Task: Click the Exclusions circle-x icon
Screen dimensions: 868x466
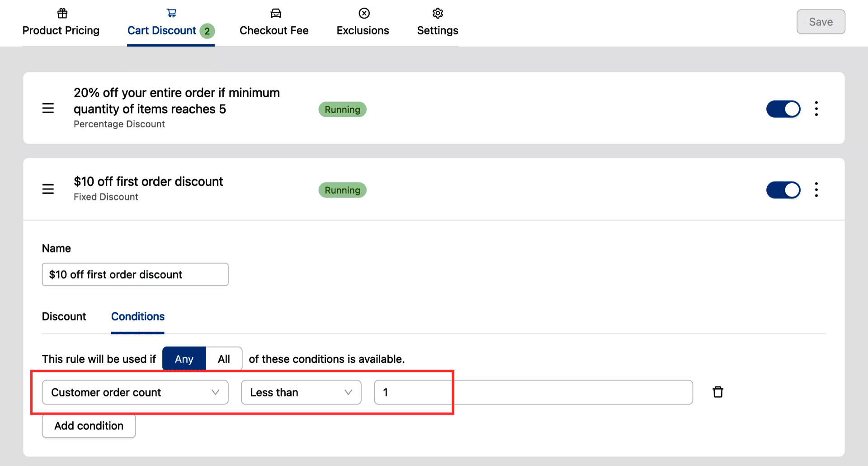Action: pos(364,13)
